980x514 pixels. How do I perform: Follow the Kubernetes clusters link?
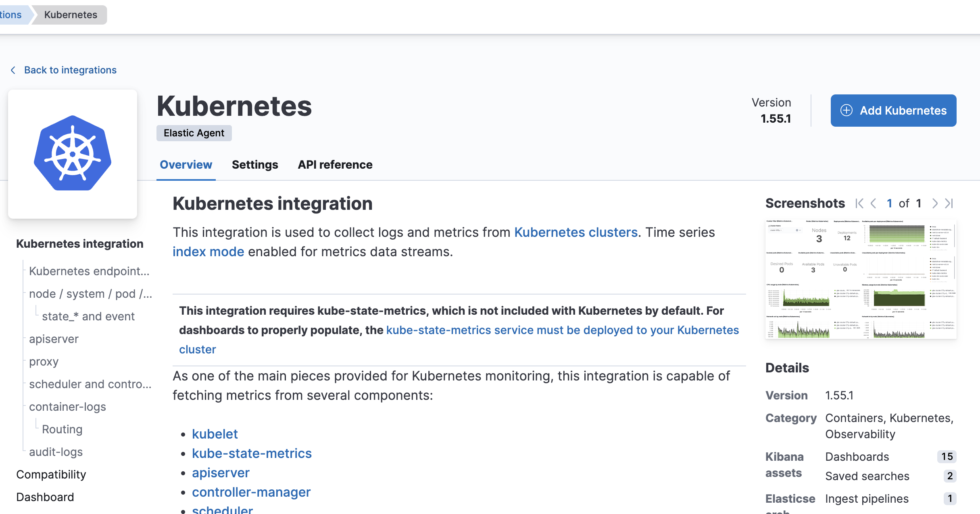[575, 232]
